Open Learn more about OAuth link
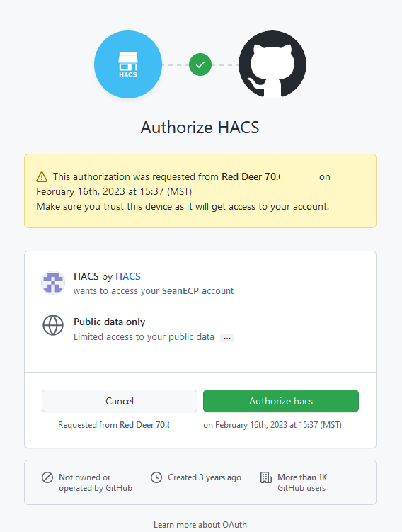The width and height of the screenshot is (402, 532). pyautogui.click(x=200, y=525)
